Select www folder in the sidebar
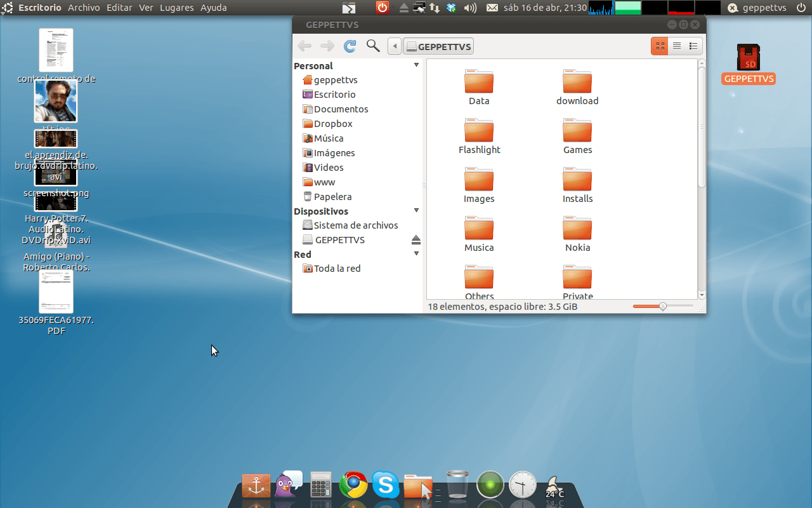Viewport: 812px width, 508px height. (319, 182)
